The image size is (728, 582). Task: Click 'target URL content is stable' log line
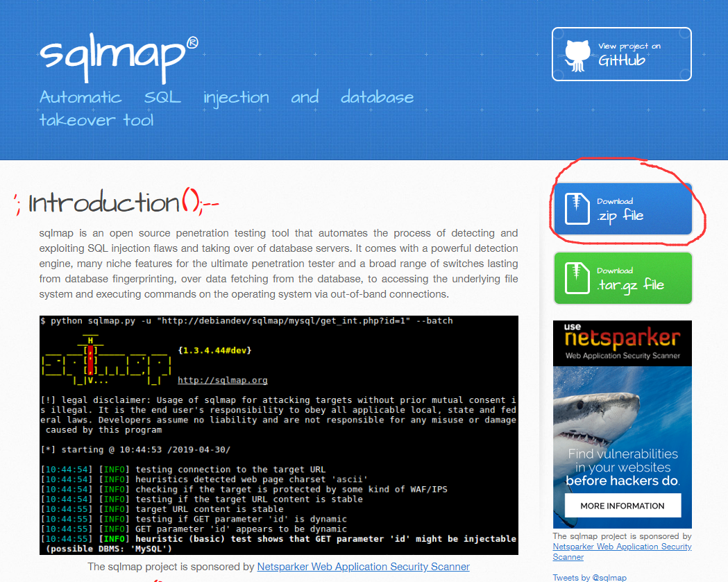coord(162,508)
